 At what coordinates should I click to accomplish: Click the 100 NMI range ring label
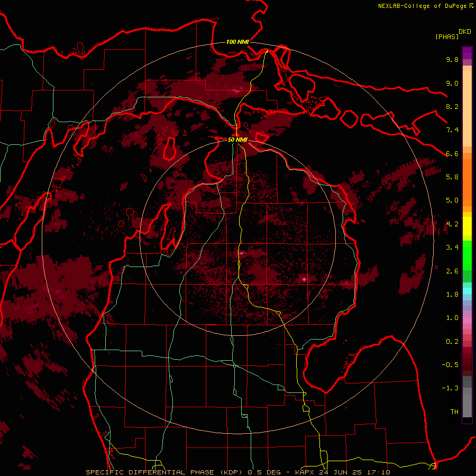click(x=237, y=42)
